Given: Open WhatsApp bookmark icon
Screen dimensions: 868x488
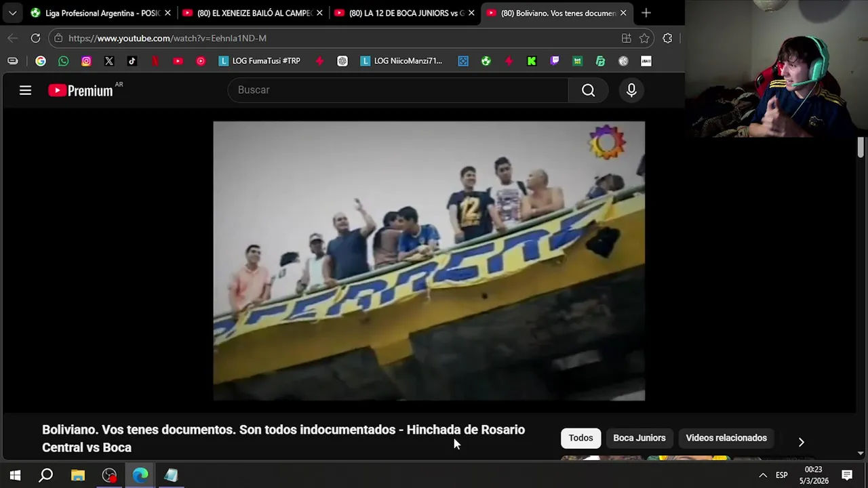Looking at the screenshot, I should [63, 61].
